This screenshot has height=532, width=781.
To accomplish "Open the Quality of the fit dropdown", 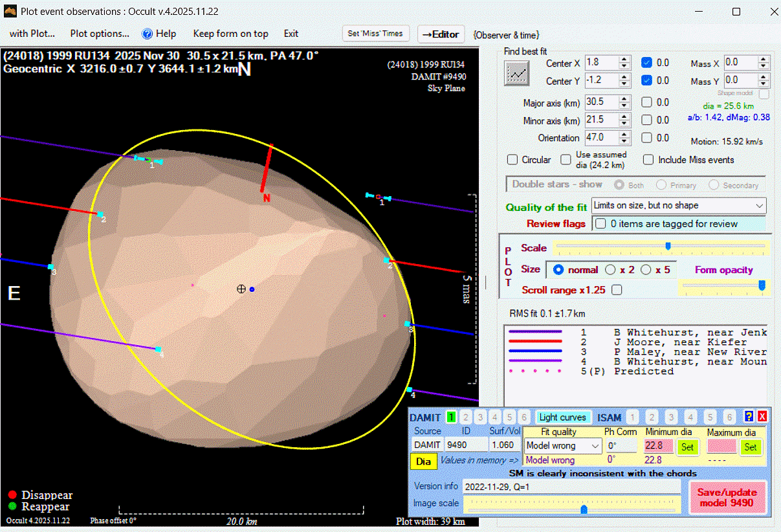I will coord(678,206).
